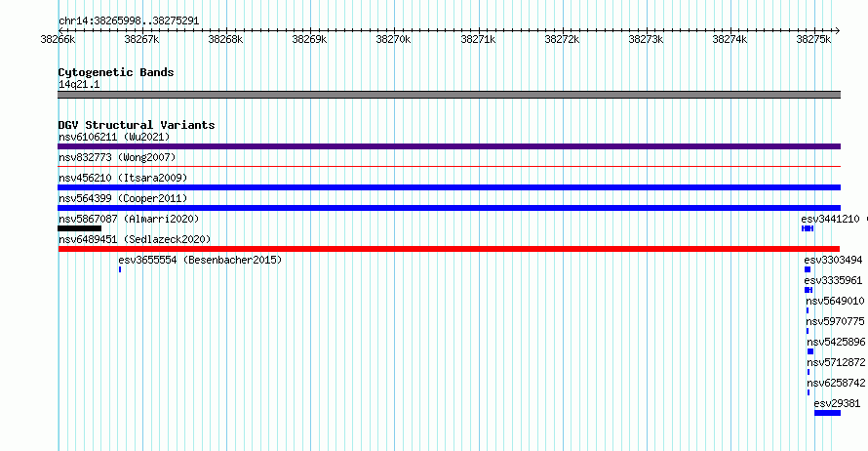
Task: Click the nsv5970775 label
Action: pyautogui.click(x=835, y=321)
